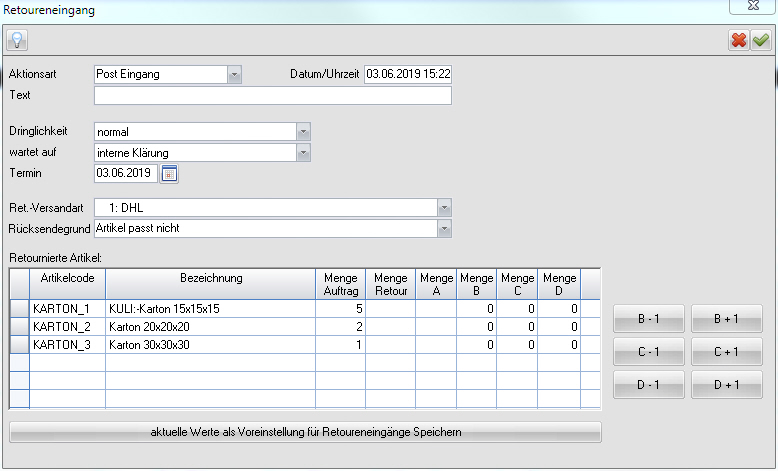Viewport: 778px width, 471px height.
Task: Save current values as Retoureneingänge preset
Action: click(305, 432)
